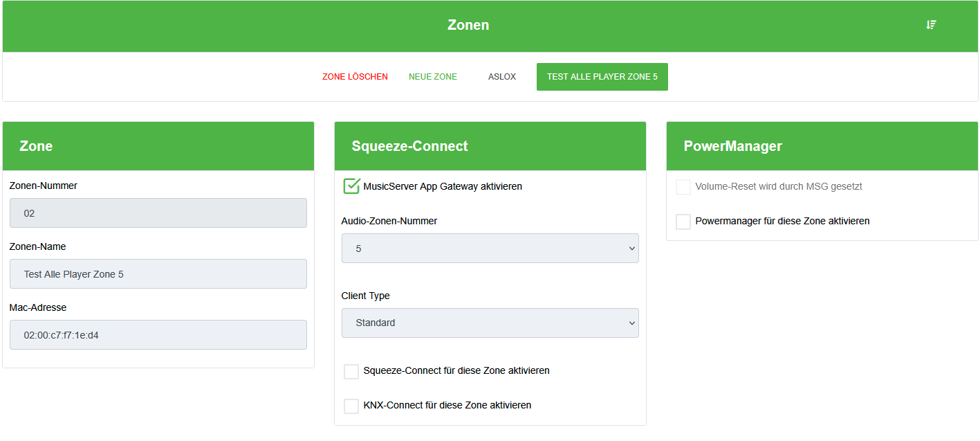Click the Zonen page title

pyautogui.click(x=468, y=26)
